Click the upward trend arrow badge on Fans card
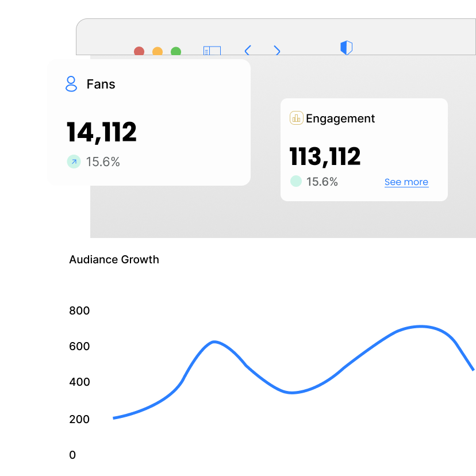 point(74,162)
